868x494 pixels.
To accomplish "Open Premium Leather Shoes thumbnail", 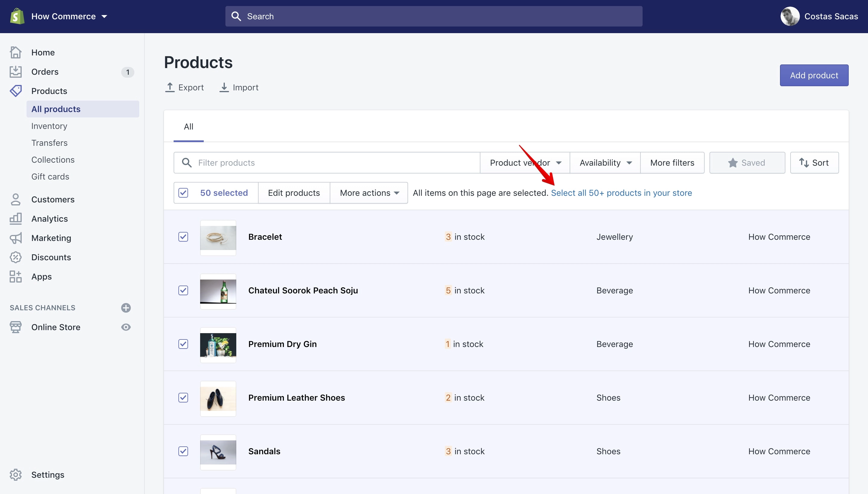I will [218, 398].
